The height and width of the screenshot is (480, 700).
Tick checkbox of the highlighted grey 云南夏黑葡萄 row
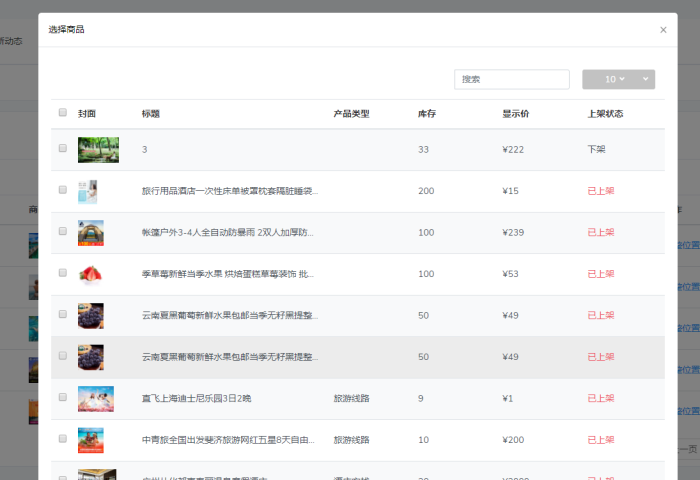(x=63, y=356)
